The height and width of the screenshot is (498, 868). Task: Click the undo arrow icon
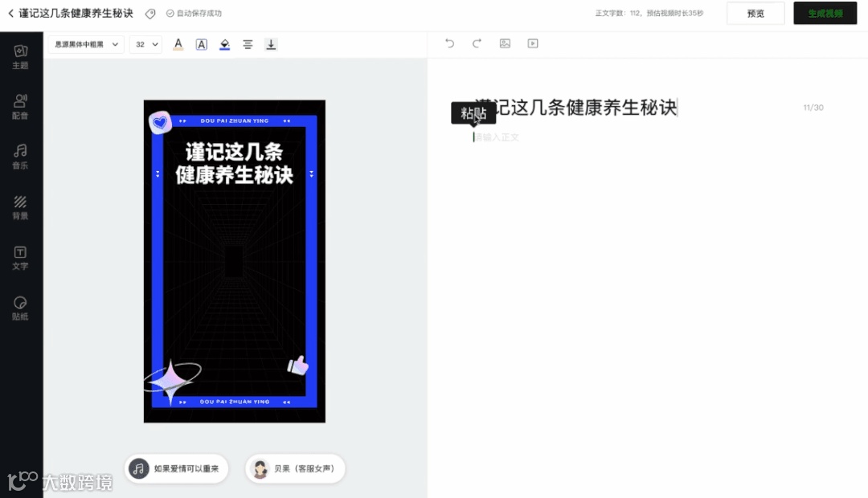(449, 43)
